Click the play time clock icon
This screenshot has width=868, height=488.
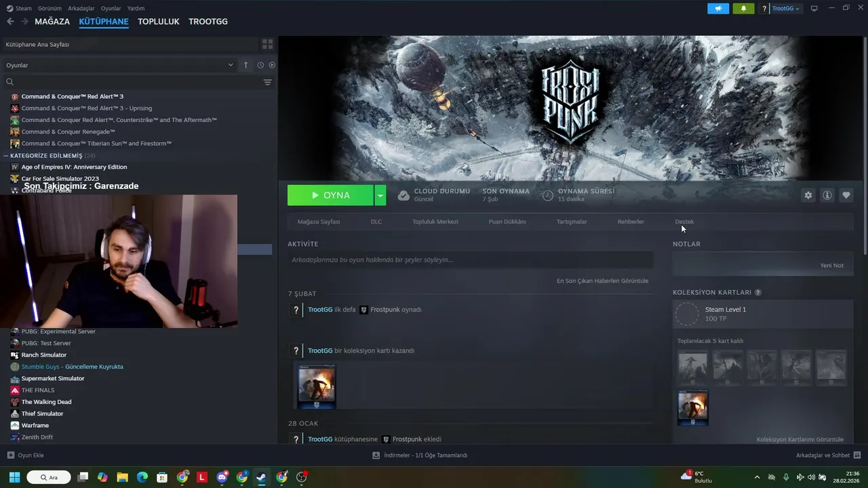pos(548,195)
